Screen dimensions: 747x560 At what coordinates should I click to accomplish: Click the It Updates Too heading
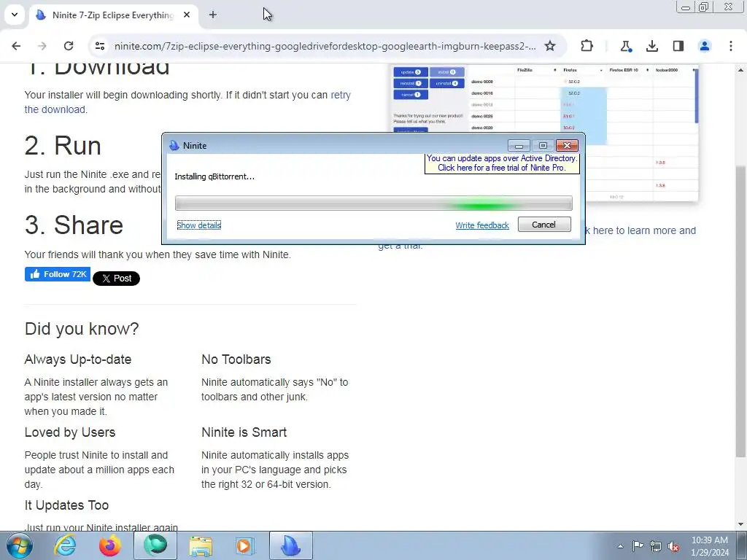66,505
